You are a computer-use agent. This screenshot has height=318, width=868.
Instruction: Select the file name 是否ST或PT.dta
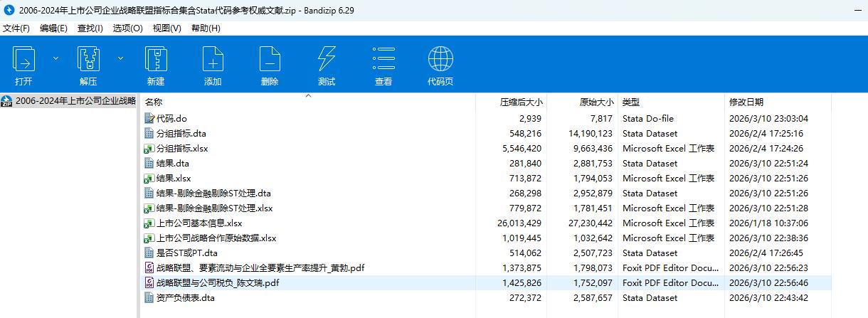(x=187, y=253)
